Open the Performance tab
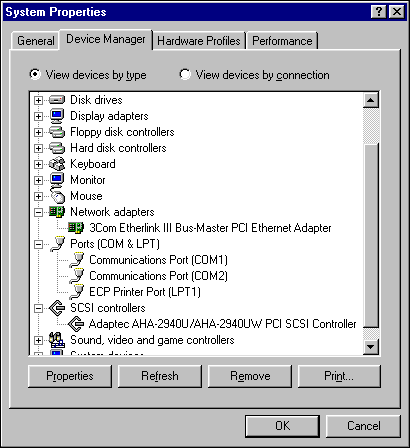 tap(282, 41)
